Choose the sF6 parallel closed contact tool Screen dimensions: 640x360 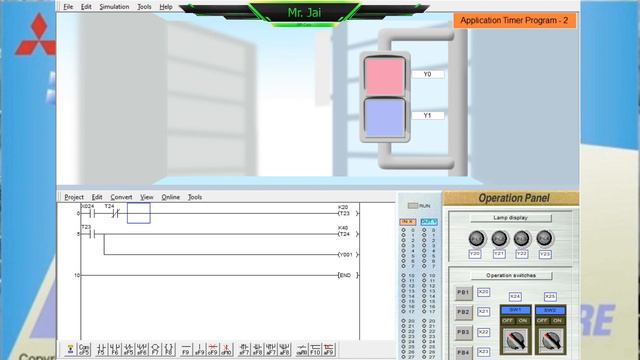click(142, 349)
